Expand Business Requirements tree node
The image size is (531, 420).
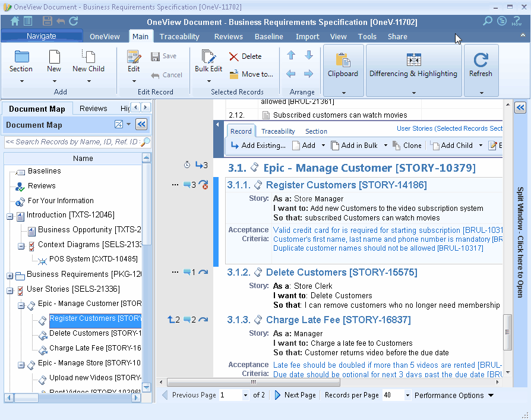point(10,276)
